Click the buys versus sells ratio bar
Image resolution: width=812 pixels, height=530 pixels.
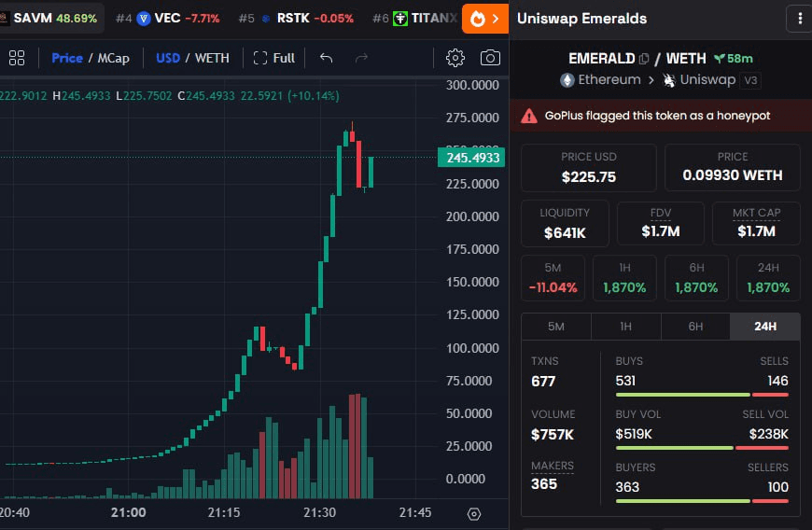702,395
